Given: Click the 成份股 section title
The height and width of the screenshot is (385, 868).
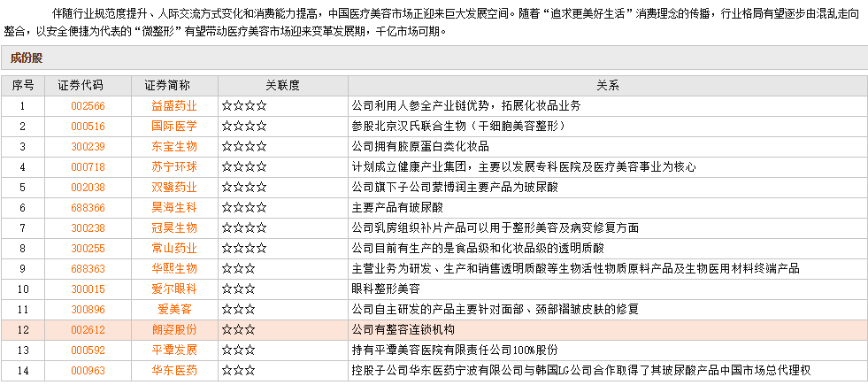Looking at the screenshot, I should tap(26, 58).
